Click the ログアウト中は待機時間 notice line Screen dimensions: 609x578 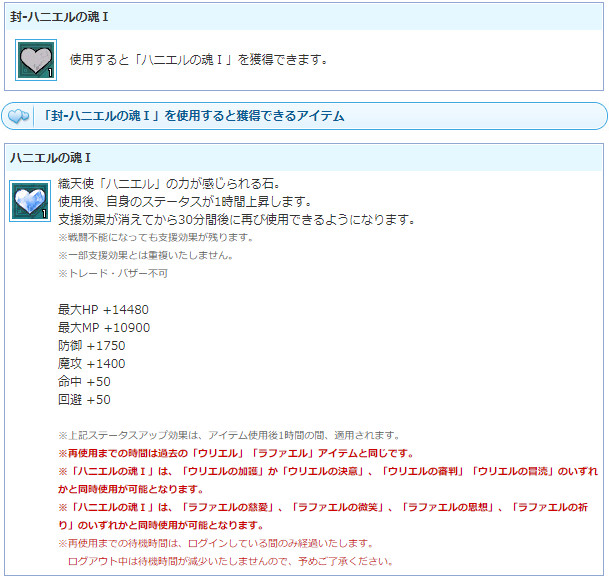pyautogui.click(x=230, y=561)
